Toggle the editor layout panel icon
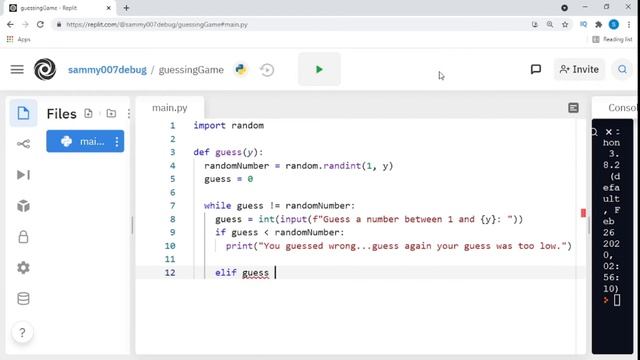The image size is (640, 360). coord(573,108)
